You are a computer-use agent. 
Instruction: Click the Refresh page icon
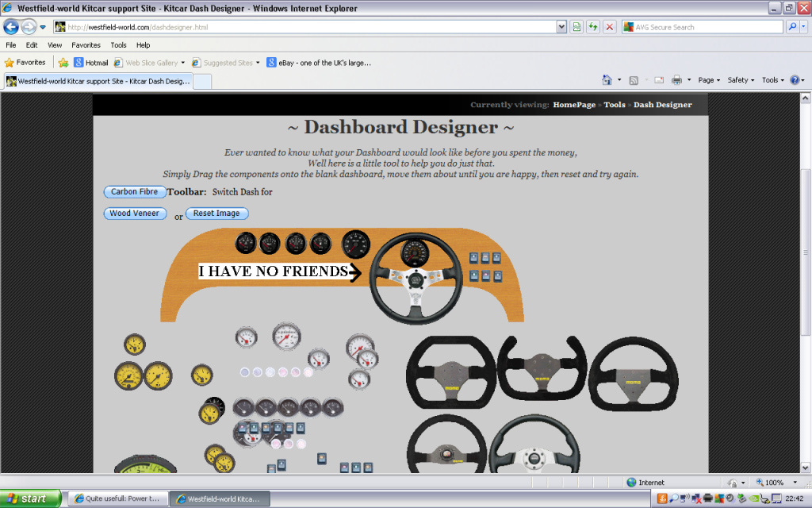point(592,27)
